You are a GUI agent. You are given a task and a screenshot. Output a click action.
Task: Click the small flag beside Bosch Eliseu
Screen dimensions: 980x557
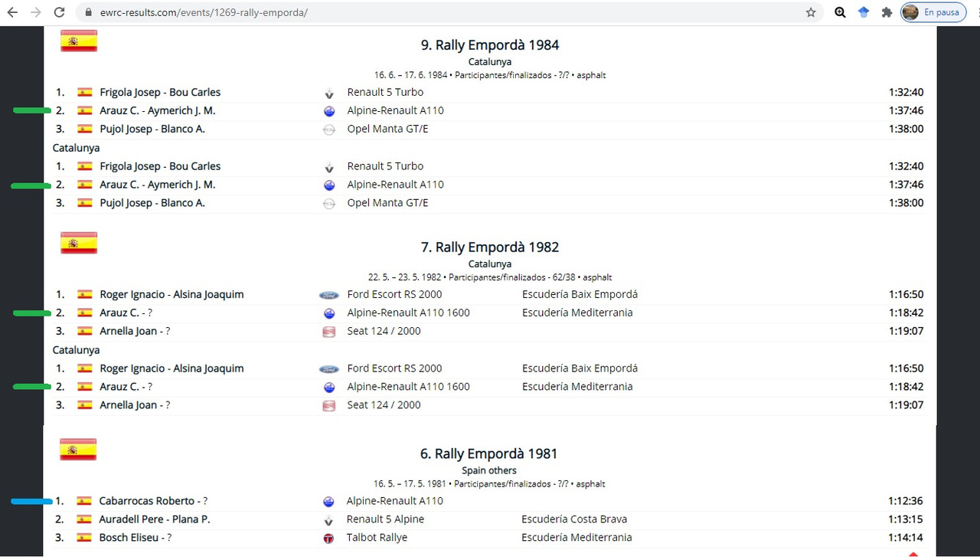[84, 538]
